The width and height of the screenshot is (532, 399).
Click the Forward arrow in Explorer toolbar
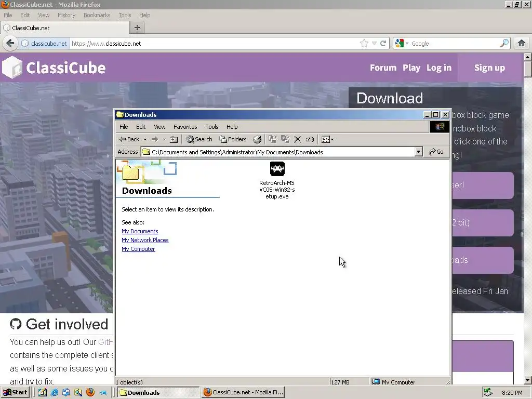[x=155, y=139]
